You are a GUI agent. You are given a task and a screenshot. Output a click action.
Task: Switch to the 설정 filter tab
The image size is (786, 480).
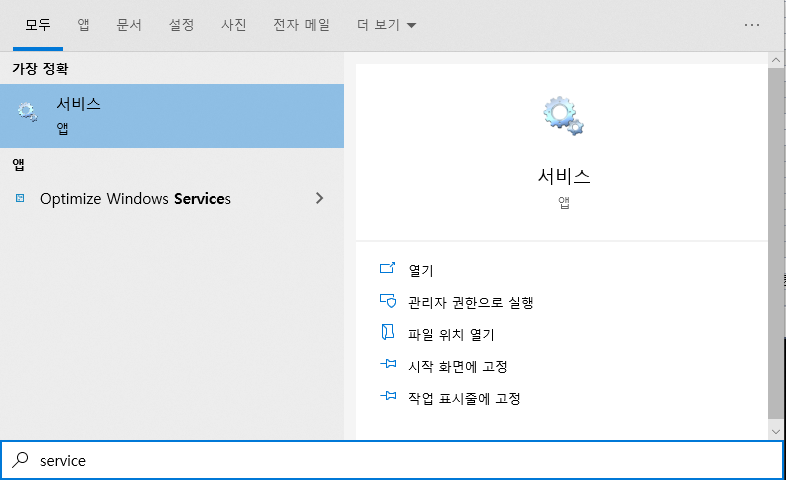coord(181,25)
